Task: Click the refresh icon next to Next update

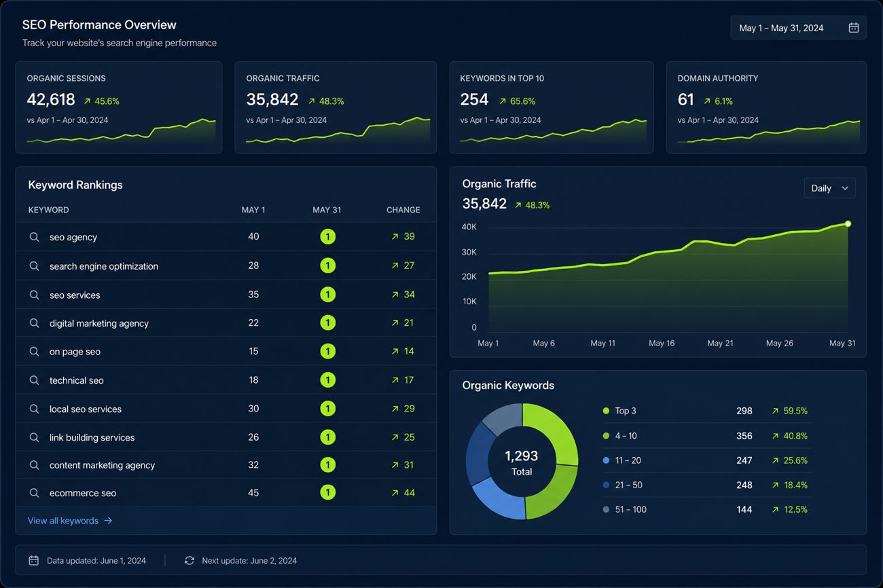Action: click(x=190, y=561)
